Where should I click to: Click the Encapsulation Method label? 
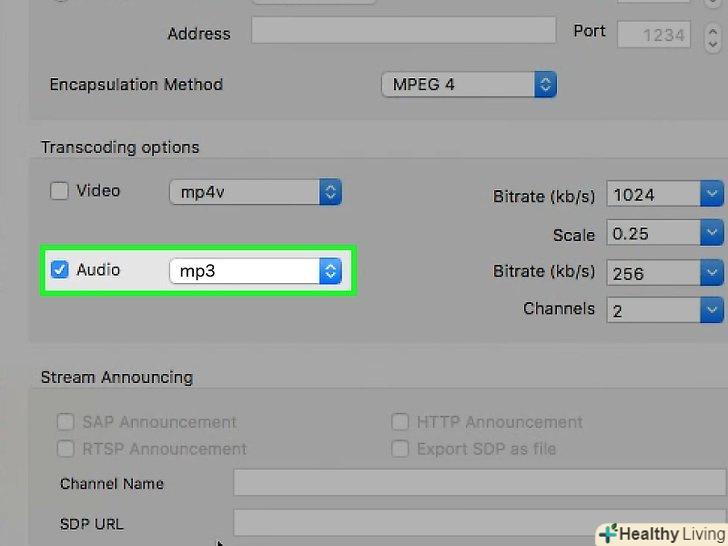click(136, 84)
